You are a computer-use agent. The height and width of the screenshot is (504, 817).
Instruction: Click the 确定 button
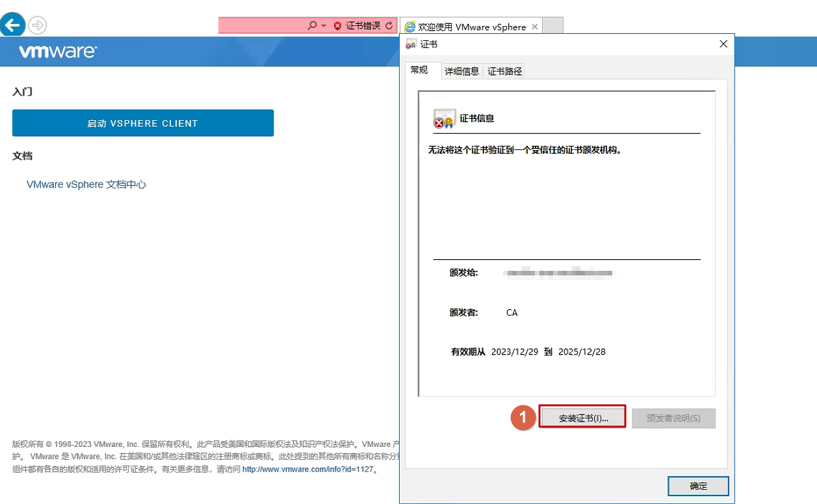[x=698, y=486]
